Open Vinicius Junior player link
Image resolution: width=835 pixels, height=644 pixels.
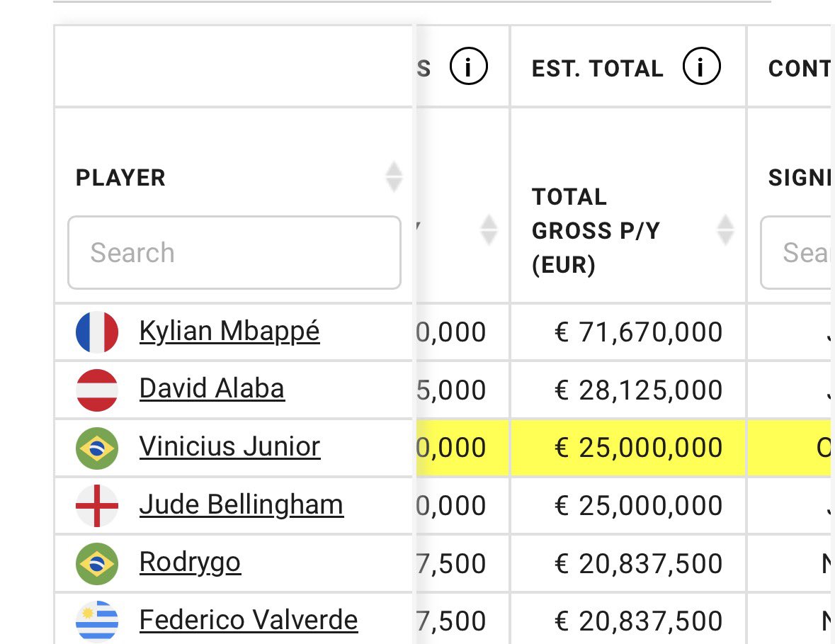coord(229,446)
